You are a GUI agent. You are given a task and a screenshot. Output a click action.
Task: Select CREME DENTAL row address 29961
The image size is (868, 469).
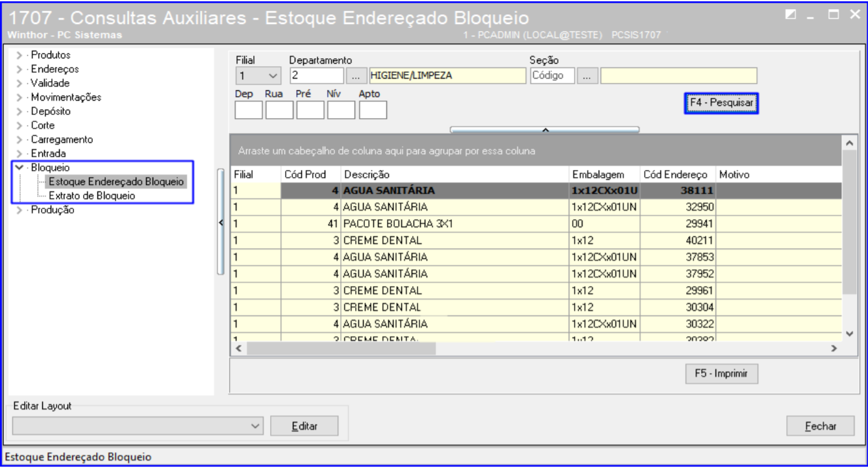tap(536, 290)
